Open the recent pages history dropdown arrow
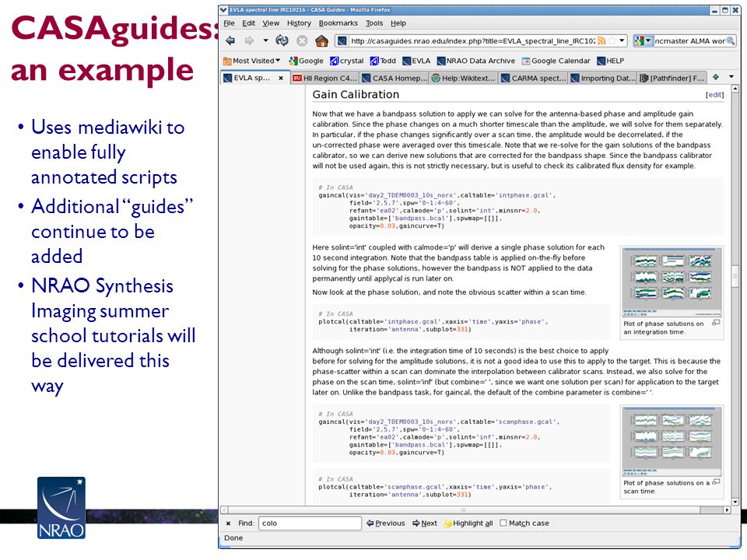The height and width of the screenshot is (560, 747). (x=266, y=41)
